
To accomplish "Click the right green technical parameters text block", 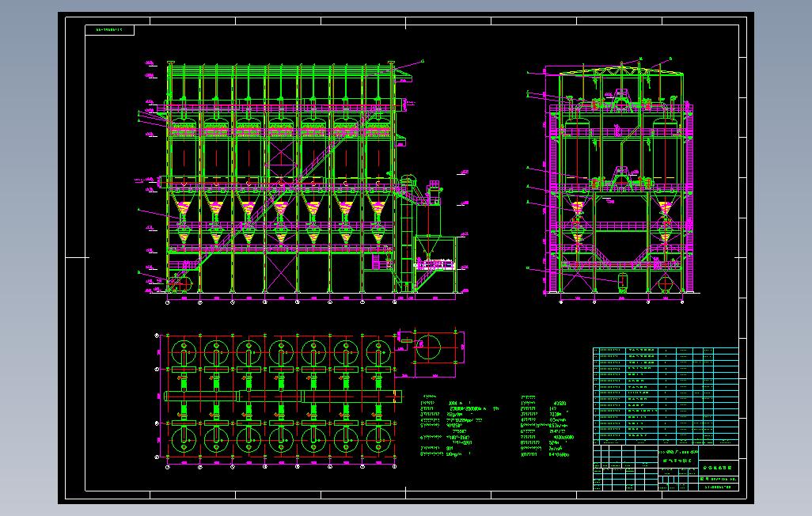I will [548, 427].
